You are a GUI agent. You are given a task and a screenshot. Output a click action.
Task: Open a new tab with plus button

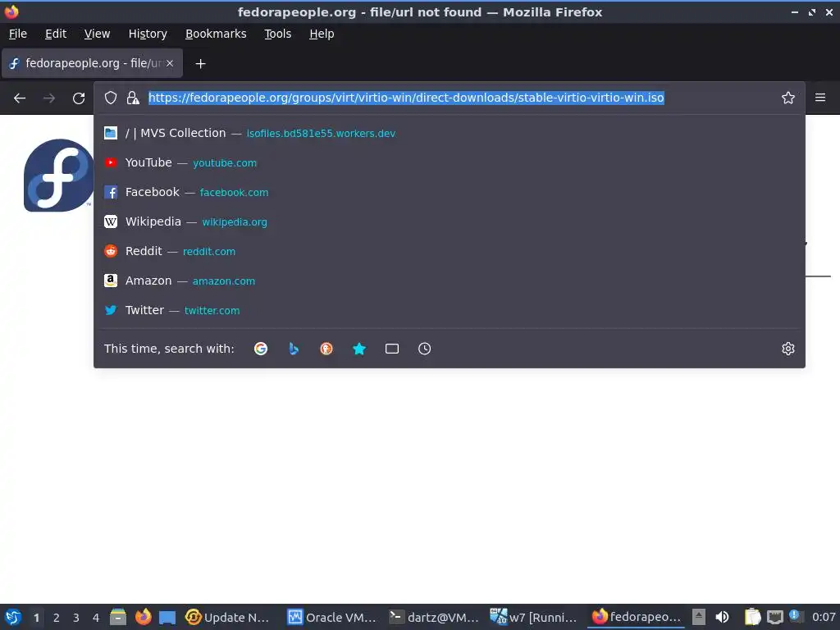coord(200,64)
